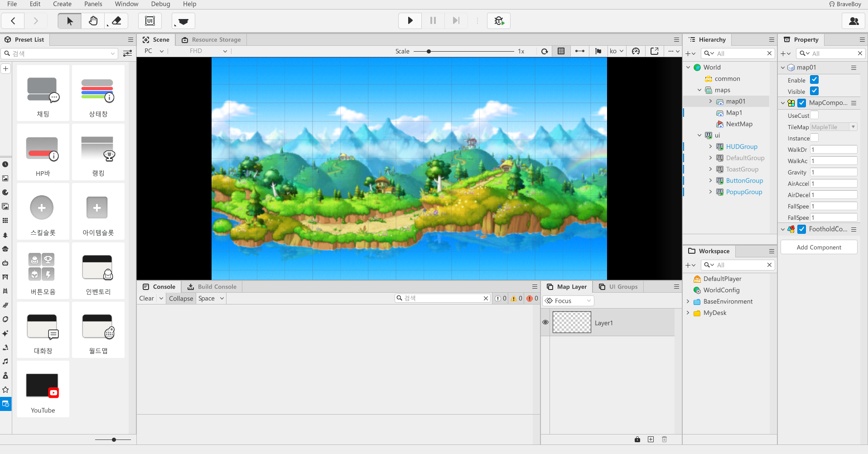The width and height of the screenshot is (868, 454).
Task: Click the Gravity value field
Action: coord(834,172)
